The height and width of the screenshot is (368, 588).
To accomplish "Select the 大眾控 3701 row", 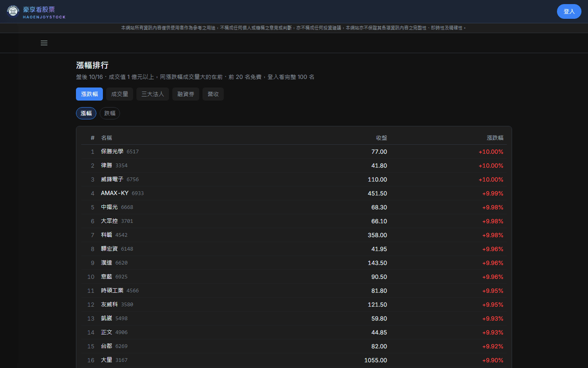I will point(294,221).
